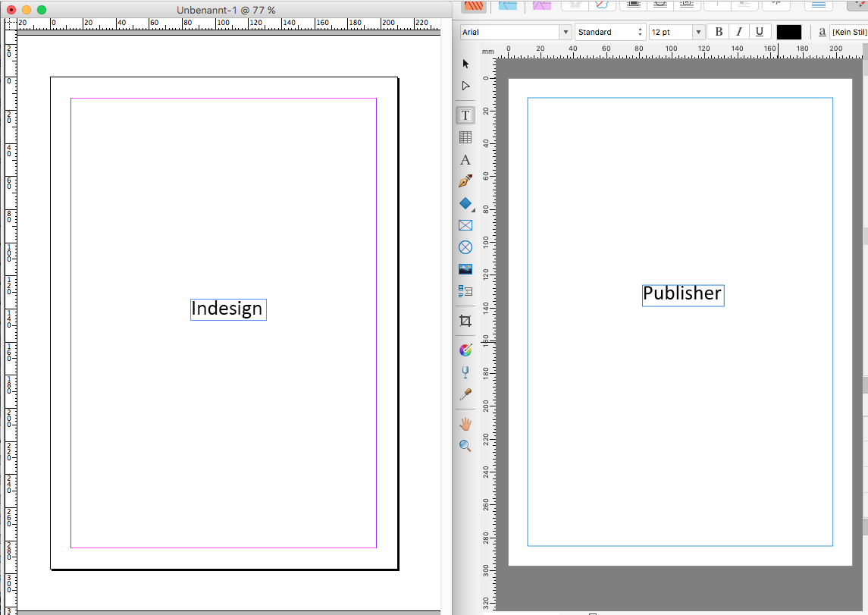
Task: Choose the Artistic Text tool
Action: pos(465,160)
